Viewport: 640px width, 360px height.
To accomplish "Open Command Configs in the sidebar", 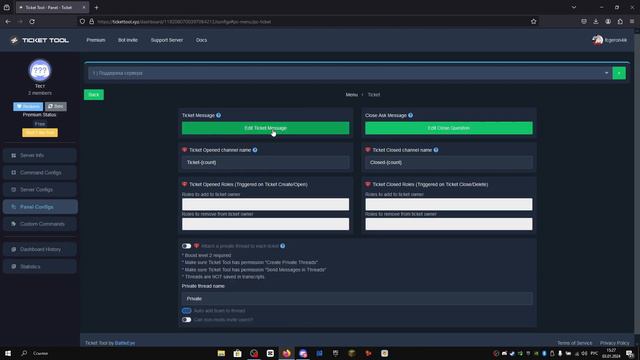I will point(40,173).
